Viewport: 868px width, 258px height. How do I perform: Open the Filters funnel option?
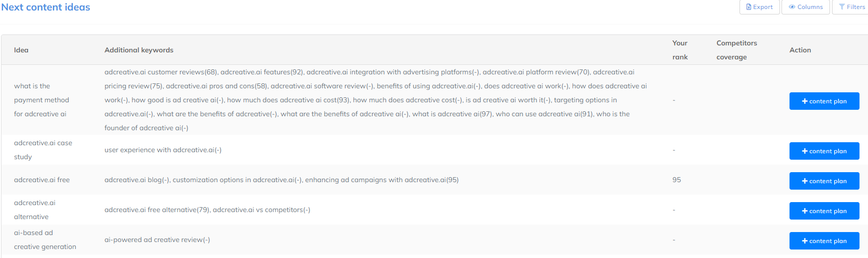pos(851,7)
